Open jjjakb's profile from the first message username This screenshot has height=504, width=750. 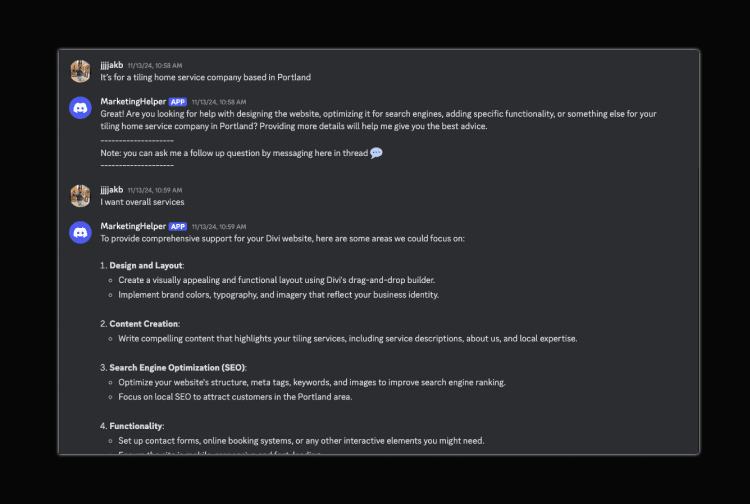click(112, 65)
